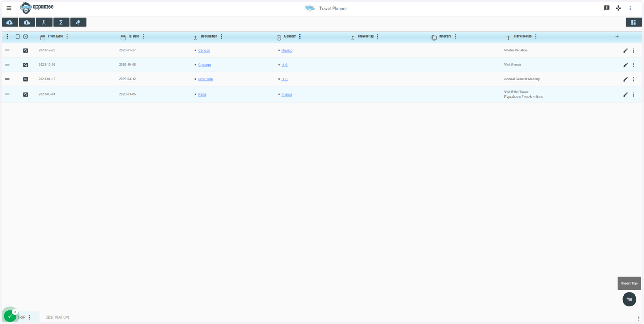Viewport: 644px width, 324px height.
Task: Click the cloud upload toolbar button
Action: click(10, 23)
